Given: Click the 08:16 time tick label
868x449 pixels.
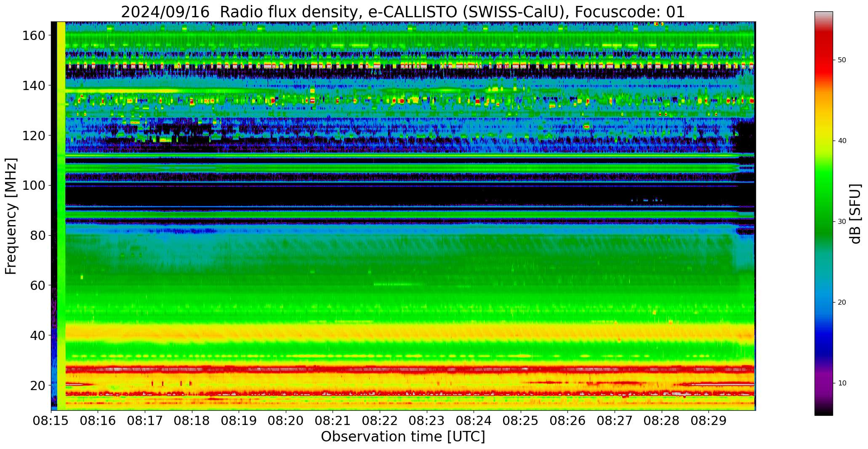Looking at the screenshot, I should coord(98,420).
